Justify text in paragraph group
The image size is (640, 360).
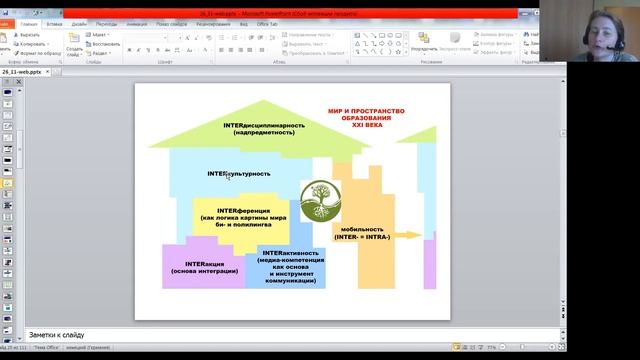250,50
